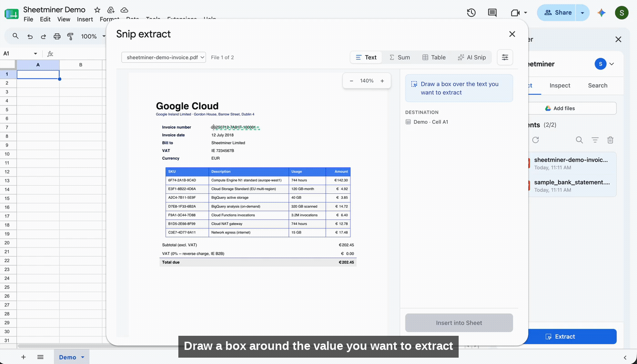This screenshot has height=364, width=637.
Task: Refresh the Sheetminer documents list
Action: pyautogui.click(x=536, y=140)
